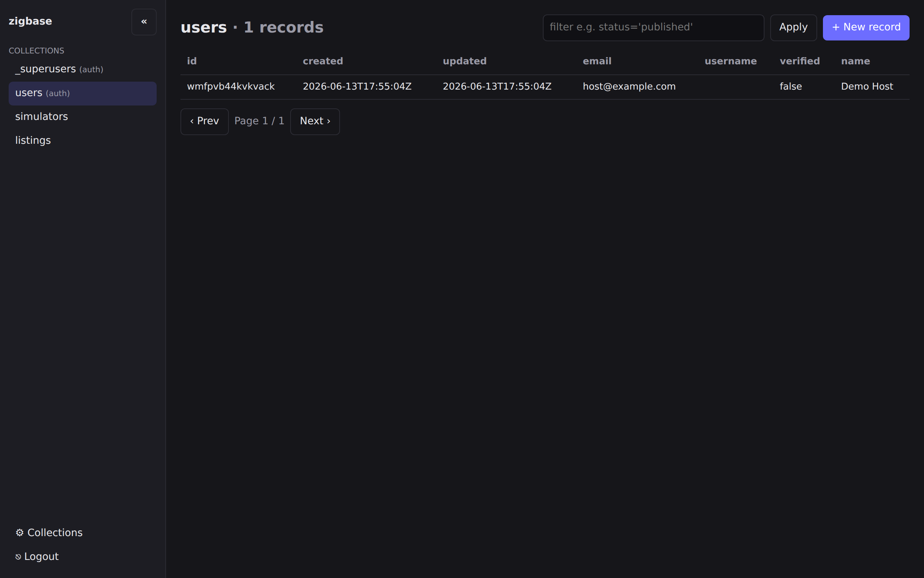Apply the record filter

(x=793, y=27)
